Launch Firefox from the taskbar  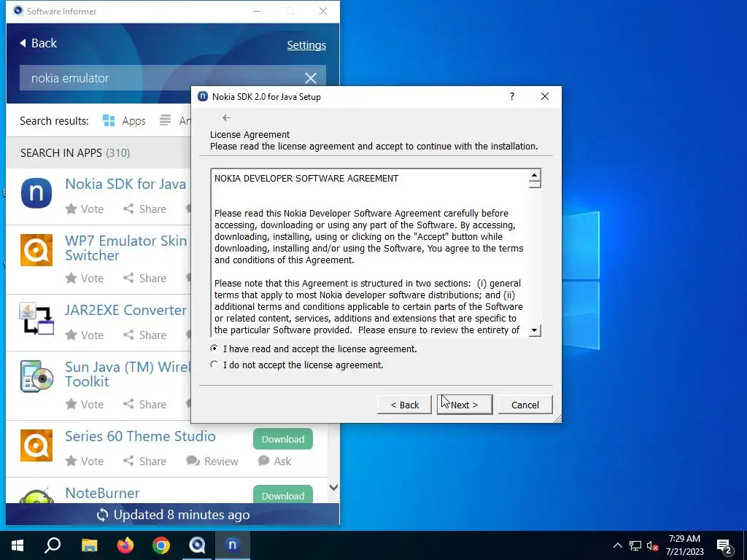[125, 545]
